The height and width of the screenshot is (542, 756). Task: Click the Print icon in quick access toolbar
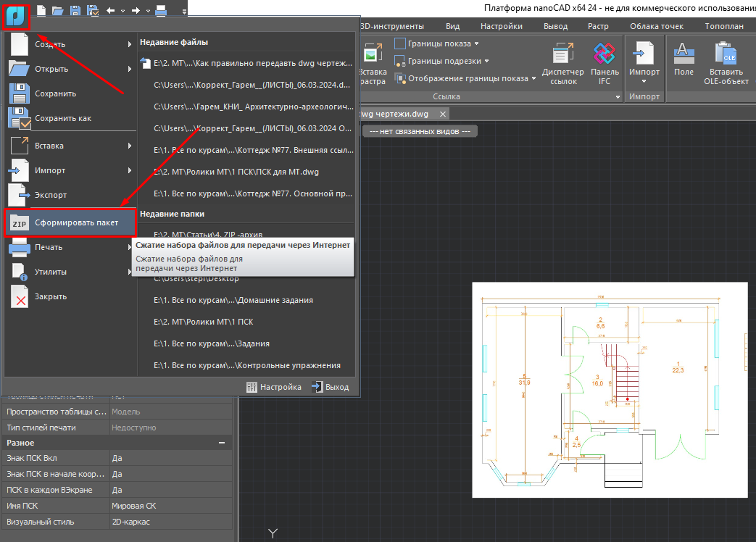161,11
